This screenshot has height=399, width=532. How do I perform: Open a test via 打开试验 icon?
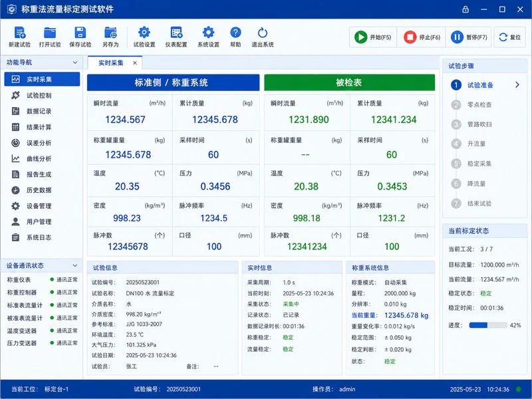(x=50, y=33)
